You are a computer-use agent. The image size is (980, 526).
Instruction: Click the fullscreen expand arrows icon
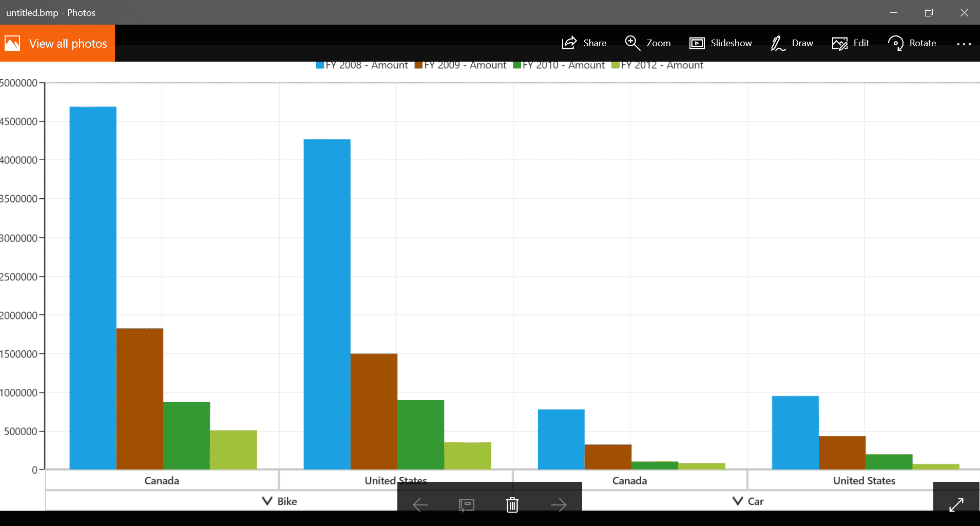coord(956,504)
